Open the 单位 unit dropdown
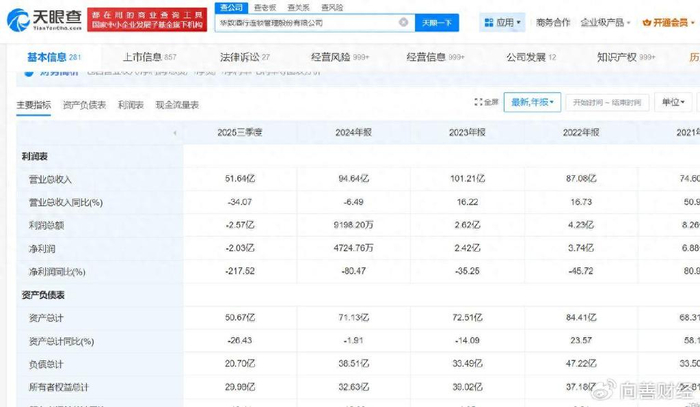700x407 pixels. [x=673, y=102]
